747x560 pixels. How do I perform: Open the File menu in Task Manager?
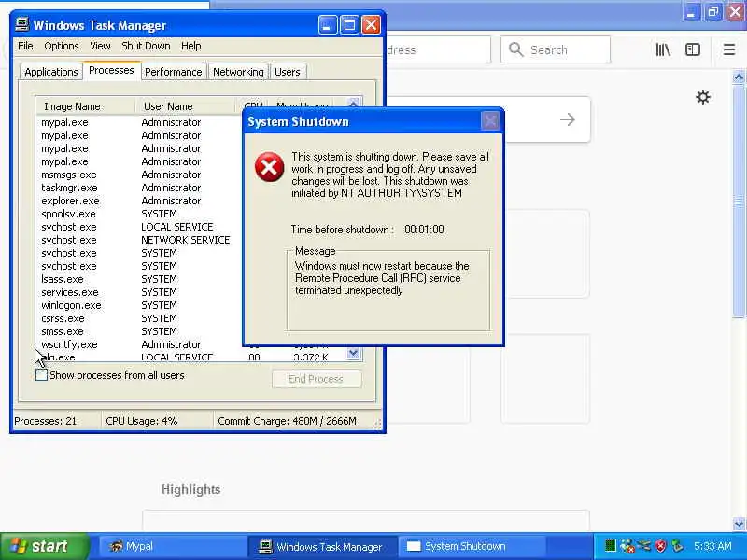pyautogui.click(x=25, y=46)
